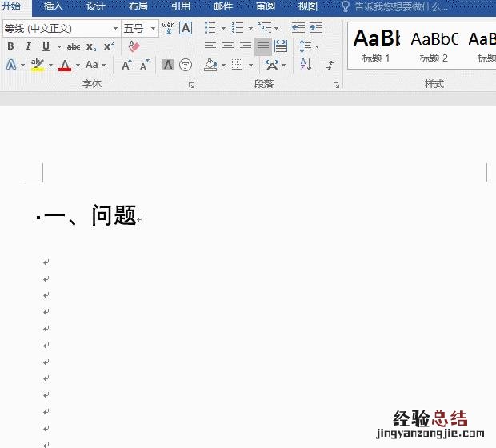
Task: Apply the yellow text highlight color
Action: point(38,65)
